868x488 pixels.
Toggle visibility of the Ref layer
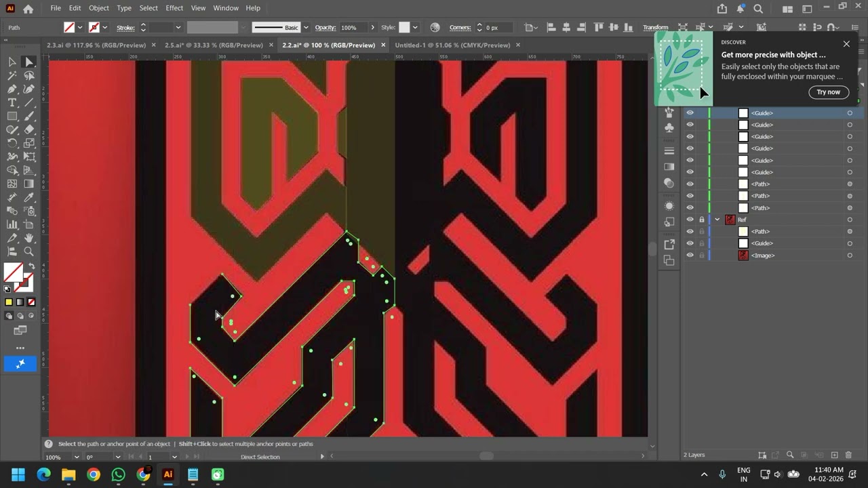[x=690, y=220]
